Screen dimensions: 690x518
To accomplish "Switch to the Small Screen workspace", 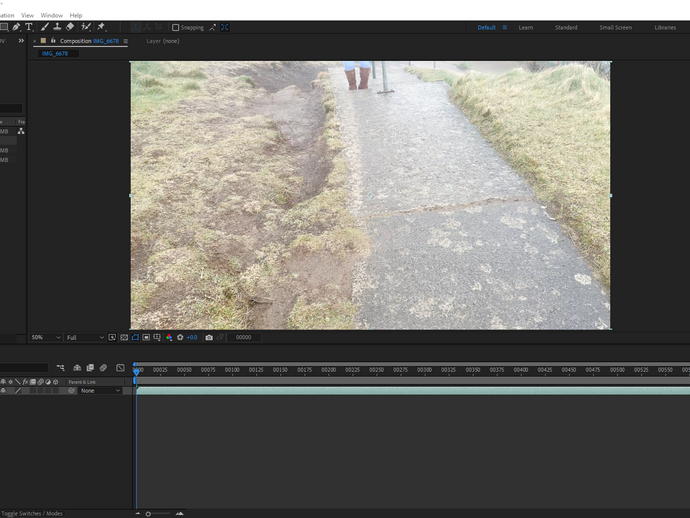I will pos(616,27).
